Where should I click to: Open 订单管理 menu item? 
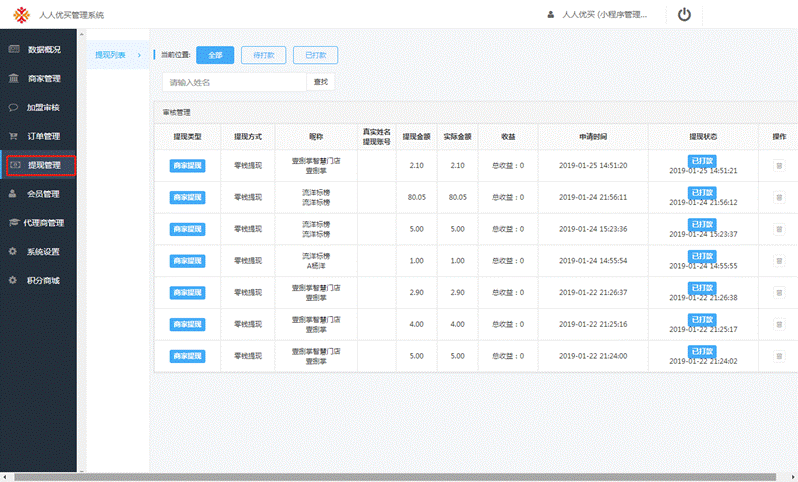[39, 136]
